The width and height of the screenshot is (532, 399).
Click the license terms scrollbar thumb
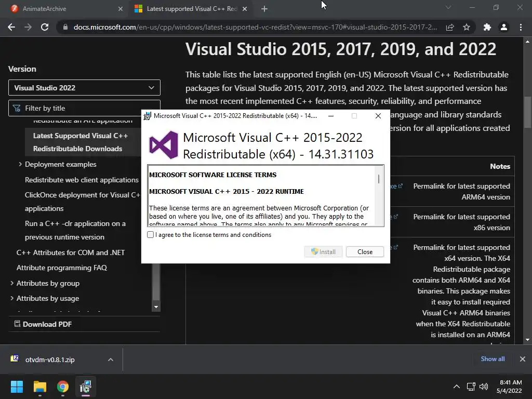379,179
